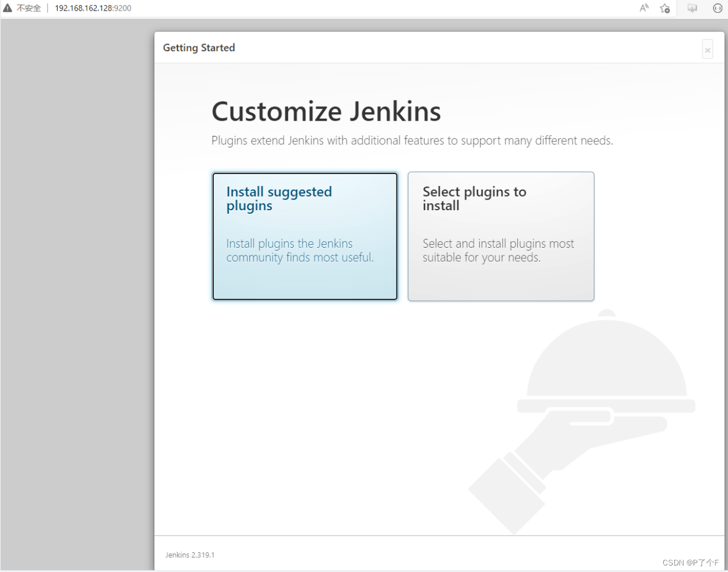728x572 pixels.
Task: Close the Getting Started dialog
Action: (x=707, y=50)
